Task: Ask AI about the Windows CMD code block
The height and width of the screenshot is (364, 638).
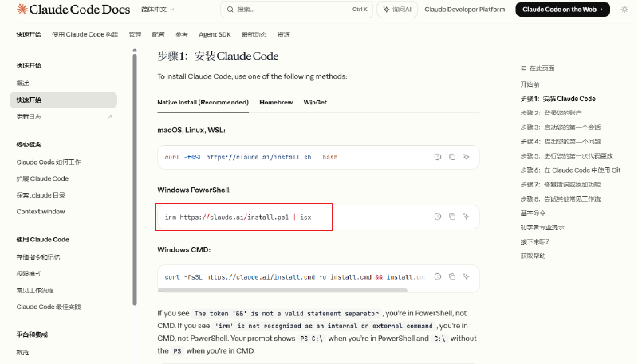Action: tap(467, 276)
